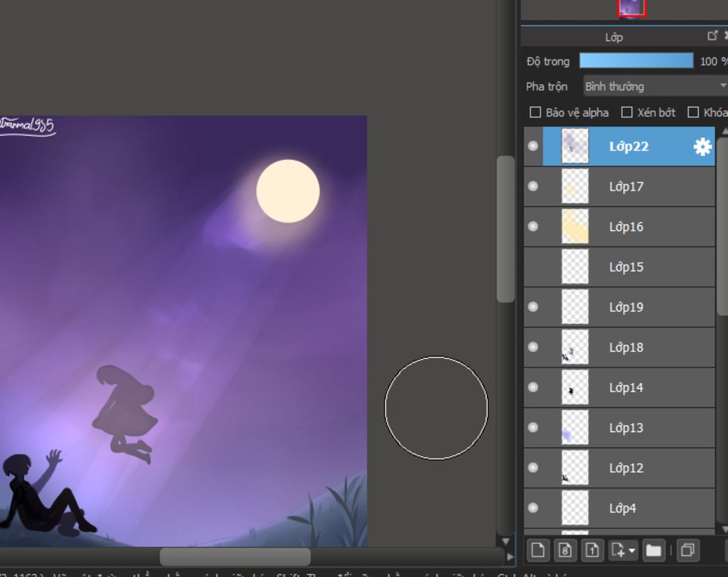Open the Pha trộn blend mode dropdown

pos(654,86)
